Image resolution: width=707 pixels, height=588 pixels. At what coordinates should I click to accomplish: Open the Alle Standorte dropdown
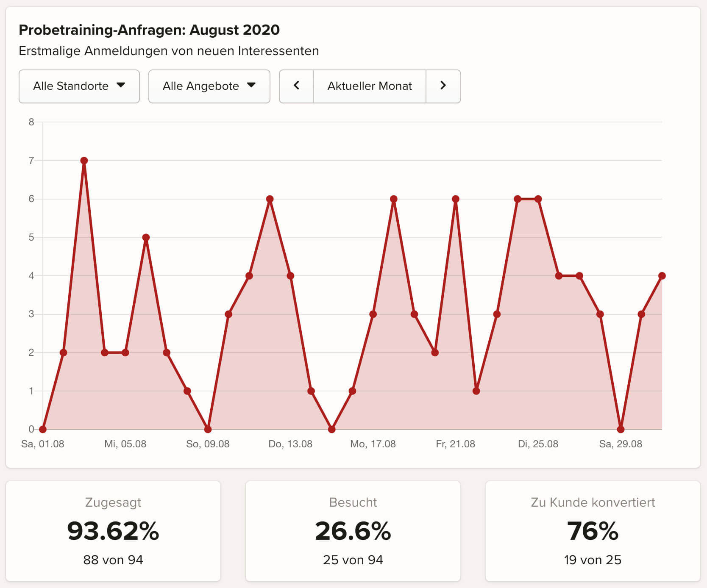point(79,86)
